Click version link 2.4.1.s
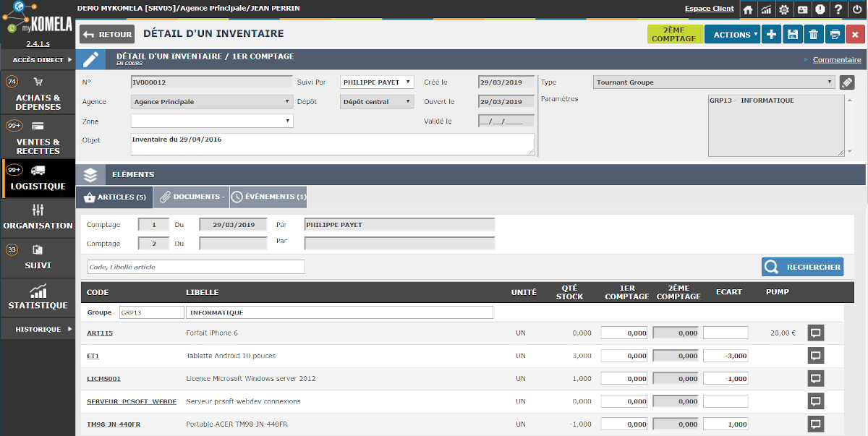The image size is (868, 436). point(38,43)
